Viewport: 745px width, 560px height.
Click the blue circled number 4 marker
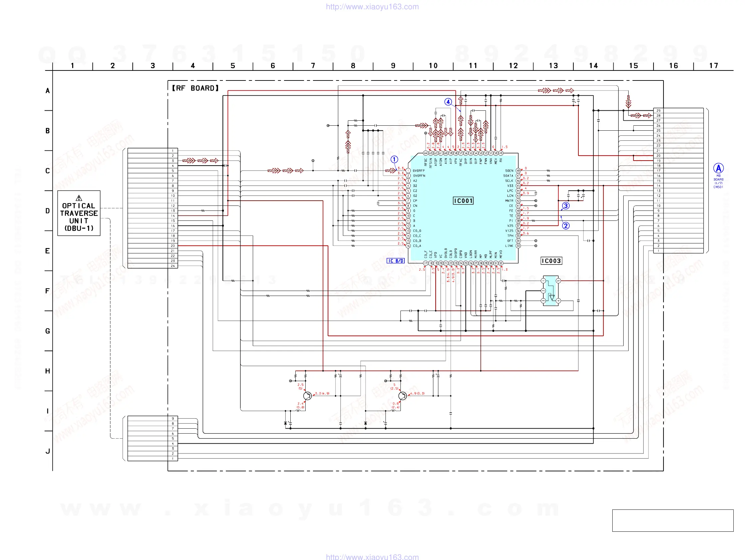coord(448,102)
